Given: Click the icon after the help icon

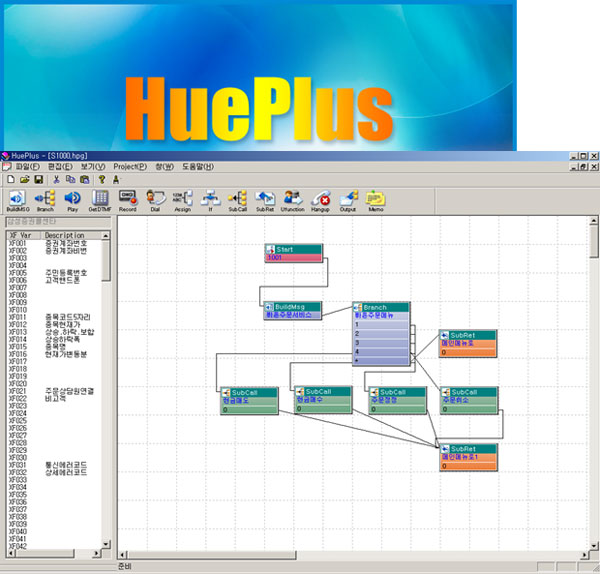Looking at the screenshot, I should pyautogui.click(x=116, y=179).
